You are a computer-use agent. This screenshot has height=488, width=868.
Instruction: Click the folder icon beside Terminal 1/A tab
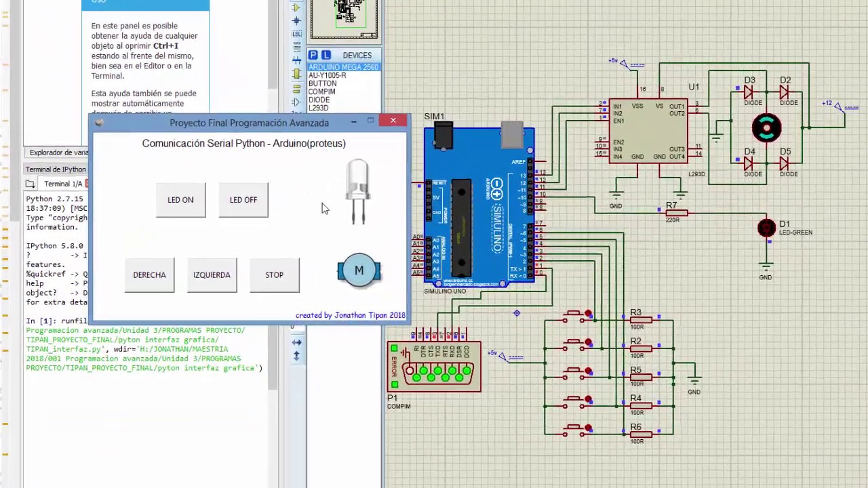[30, 184]
